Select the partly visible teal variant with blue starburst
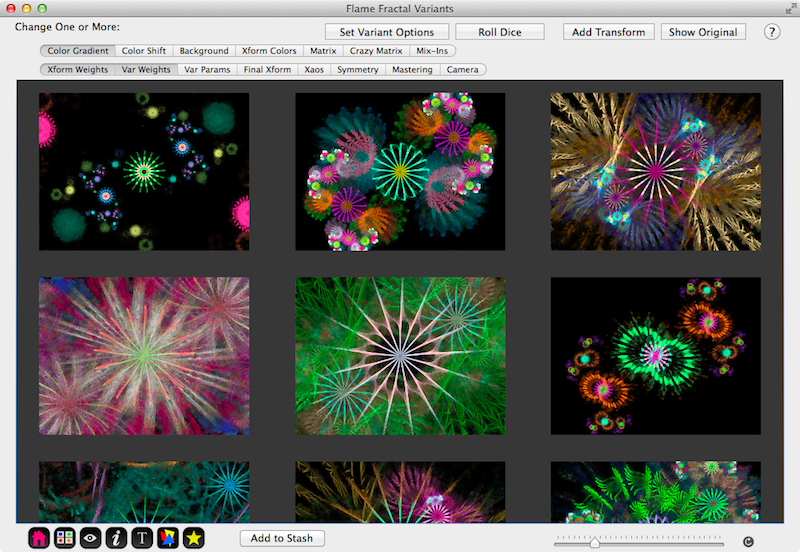800x552 pixels. pos(144,492)
